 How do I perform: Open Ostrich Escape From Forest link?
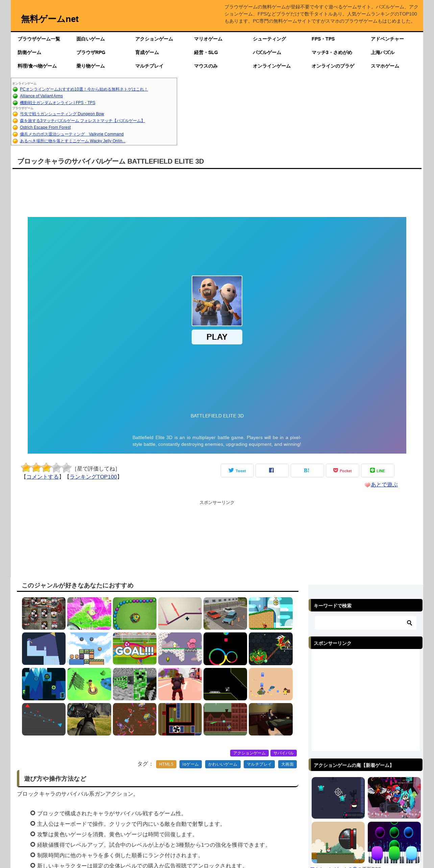pos(45,127)
